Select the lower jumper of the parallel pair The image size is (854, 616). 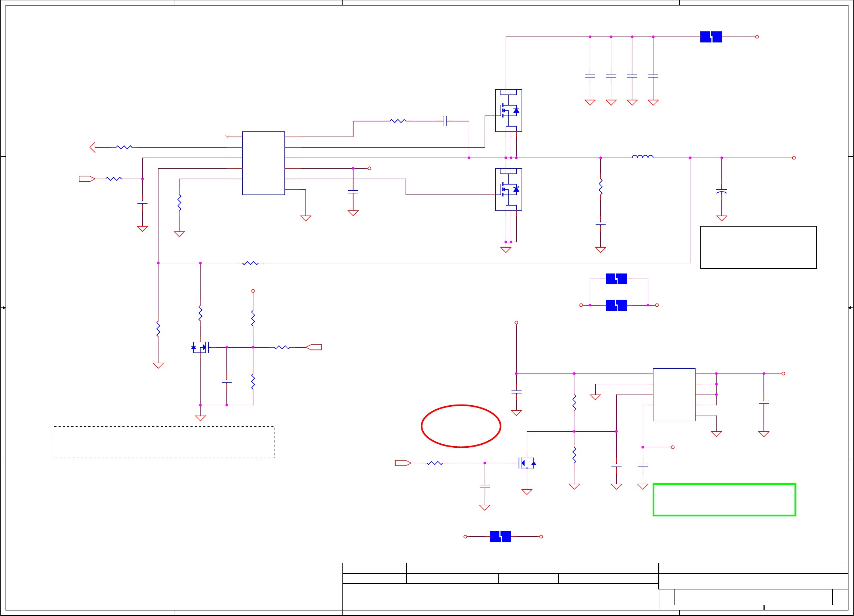click(x=616, y=305)
